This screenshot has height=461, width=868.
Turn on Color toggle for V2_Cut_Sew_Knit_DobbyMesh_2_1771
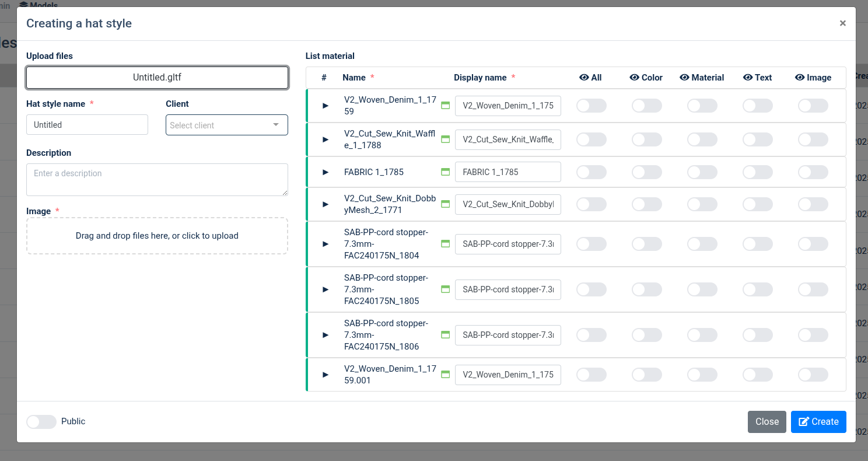(647, 204)
